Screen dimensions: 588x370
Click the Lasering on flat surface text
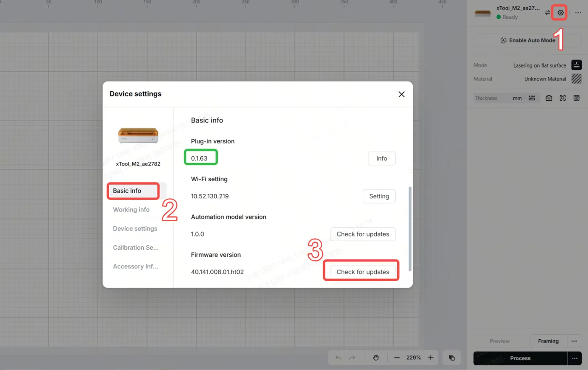[540, 65]
